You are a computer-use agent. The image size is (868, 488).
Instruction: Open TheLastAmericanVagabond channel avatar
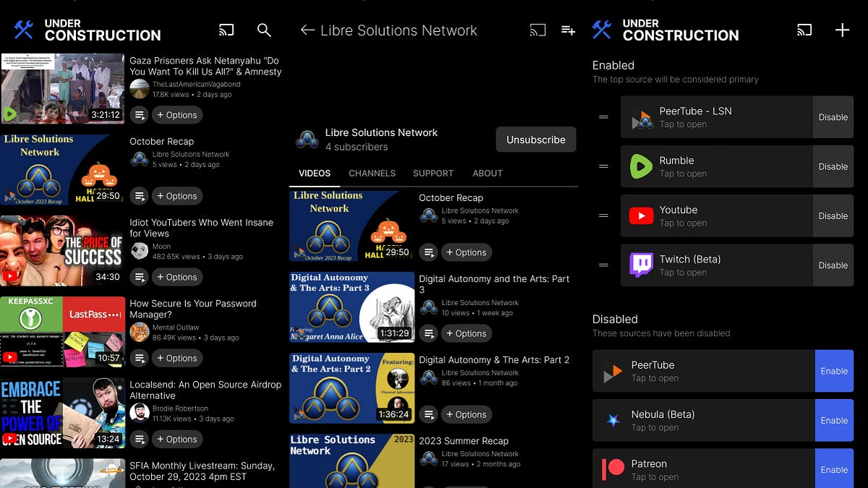140,89
